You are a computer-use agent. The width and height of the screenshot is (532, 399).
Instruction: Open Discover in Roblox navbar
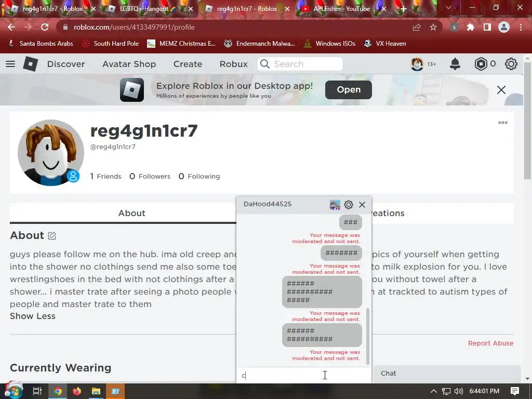66,64
